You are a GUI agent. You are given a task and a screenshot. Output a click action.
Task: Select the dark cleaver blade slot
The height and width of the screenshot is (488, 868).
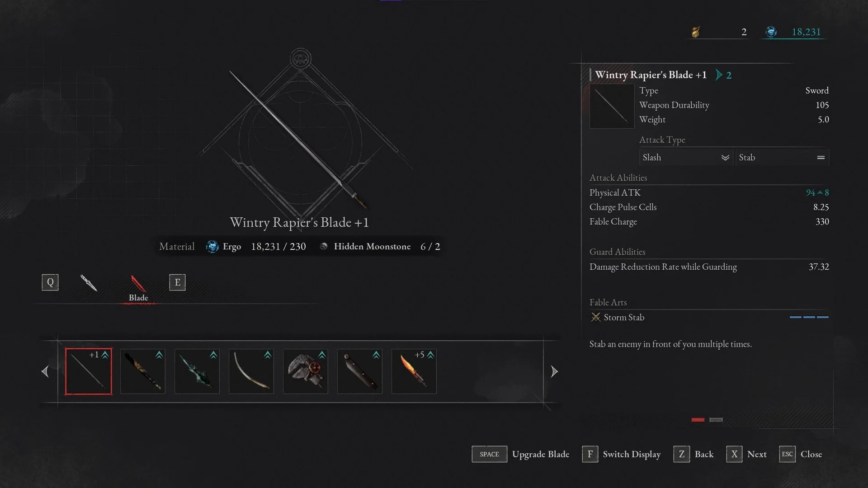tap(360, 371)
